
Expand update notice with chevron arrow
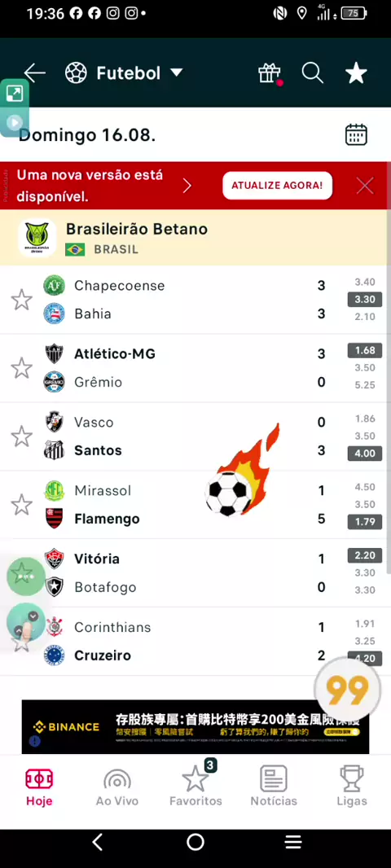coord(187,186)
